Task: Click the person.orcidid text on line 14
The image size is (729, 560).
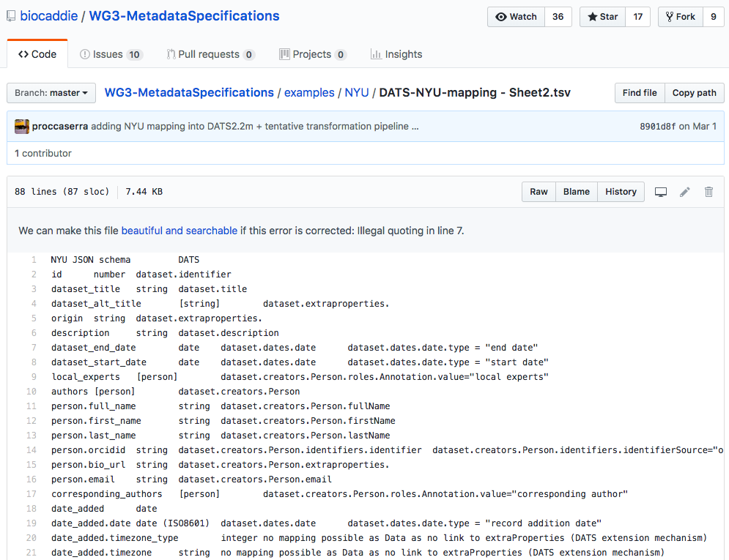Action: [x=89, y=450]
